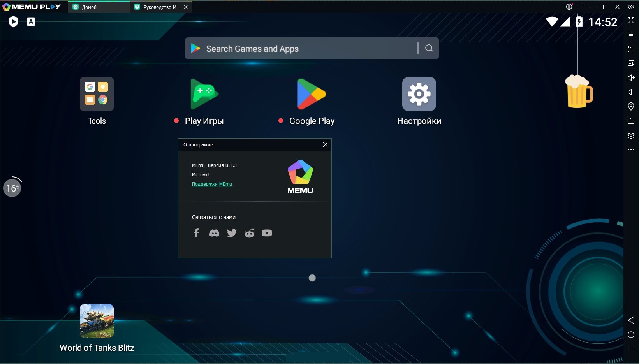Click the Связаться с нами heading
This screenshot has width=639, height=364.
click(214, 217)
